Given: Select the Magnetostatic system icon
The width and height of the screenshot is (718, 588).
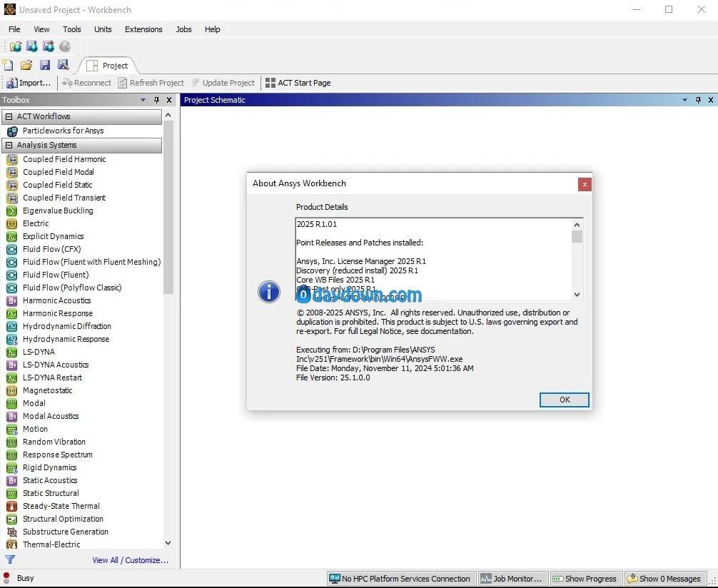Looking at the screenshot, I should 12,390.
